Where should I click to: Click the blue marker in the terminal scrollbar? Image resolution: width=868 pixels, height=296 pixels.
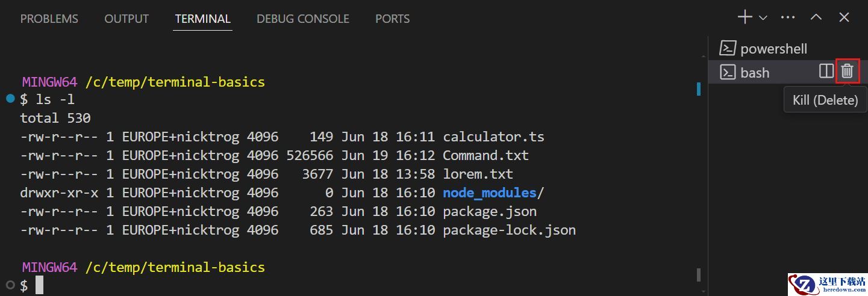click(x=699, y=89)
